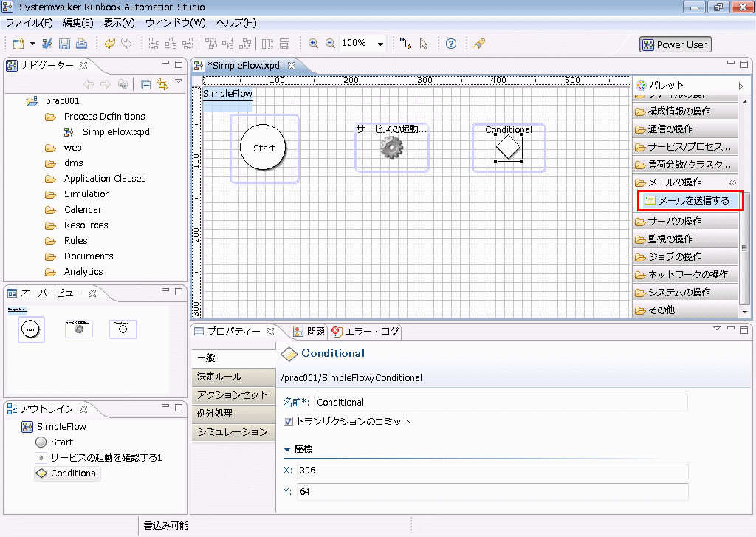
Task: Open the 100% zoom level dropdown
Action: (380, 44)
